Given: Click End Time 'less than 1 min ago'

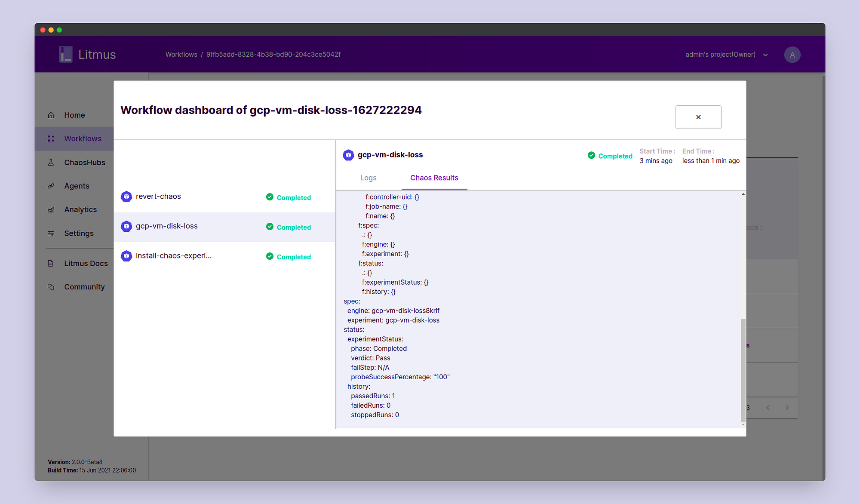Looking at the screenshot, I should (x=711, y=161).
